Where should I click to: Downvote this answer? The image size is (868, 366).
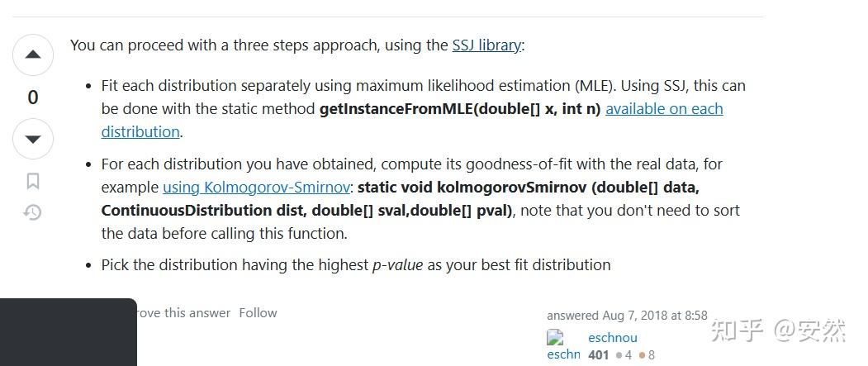click(33, 139)
